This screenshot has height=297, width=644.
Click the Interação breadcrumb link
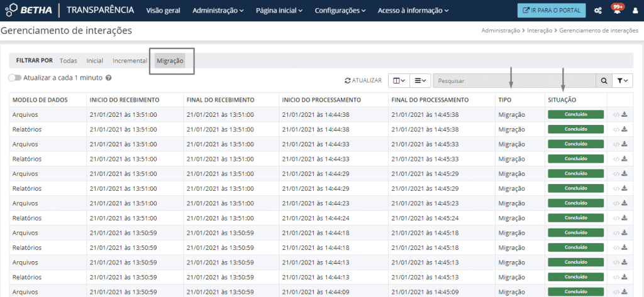point(540,30)
